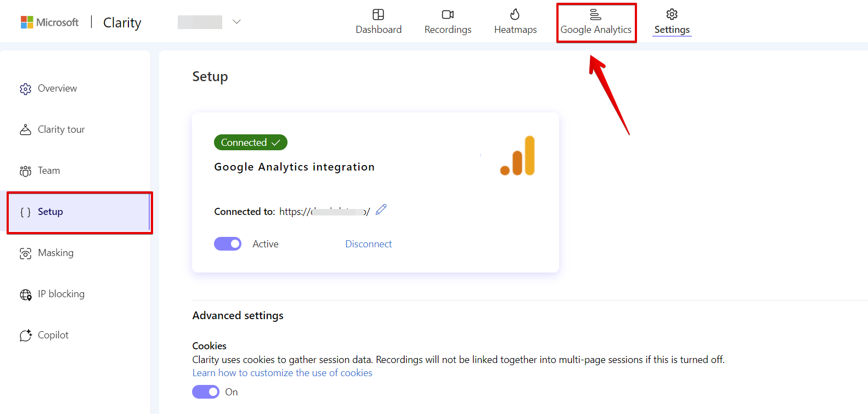Click the Masking icon in sidebar
868x414 pixels.
(26, 253)
